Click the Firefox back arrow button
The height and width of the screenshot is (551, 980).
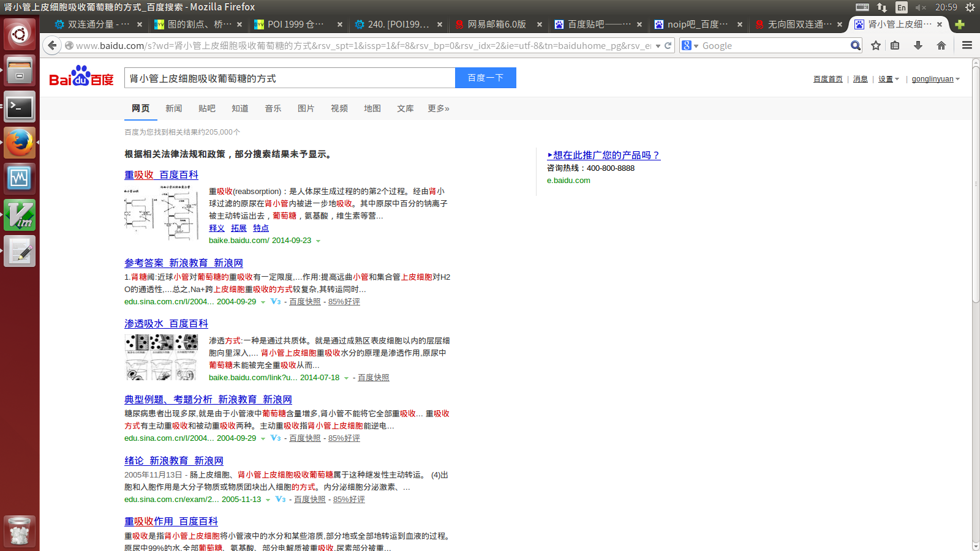pyautogui.click(x=53, y=45)
